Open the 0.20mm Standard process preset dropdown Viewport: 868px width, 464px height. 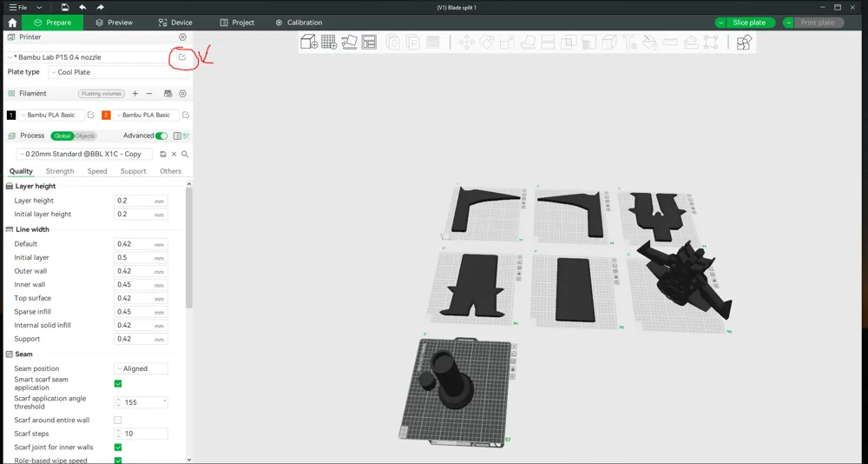click(x=84, y=154)
